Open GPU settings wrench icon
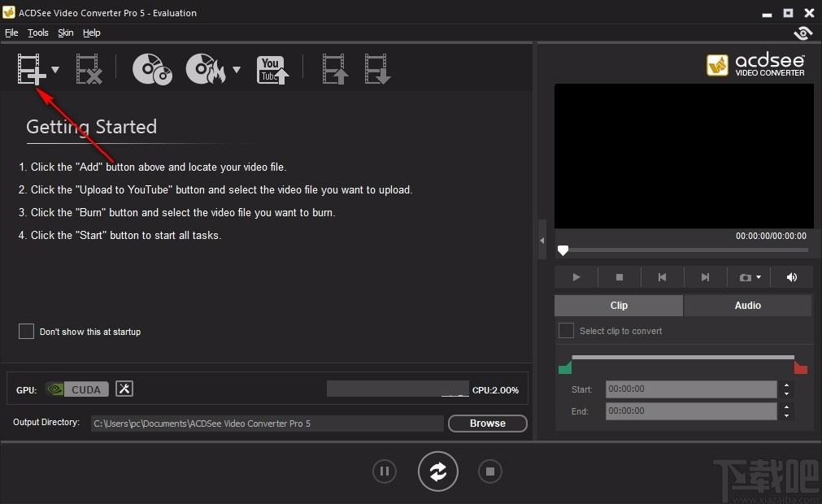Screen dimensions: 822x504 pos(124,389)
